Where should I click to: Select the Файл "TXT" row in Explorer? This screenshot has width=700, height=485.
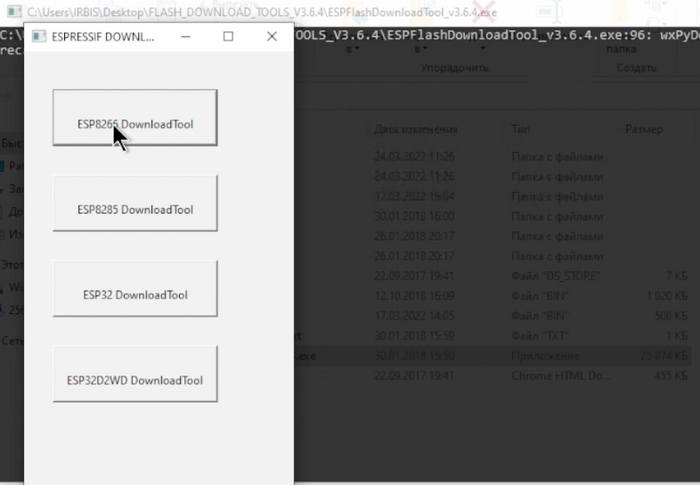click(x=493, y=336)
